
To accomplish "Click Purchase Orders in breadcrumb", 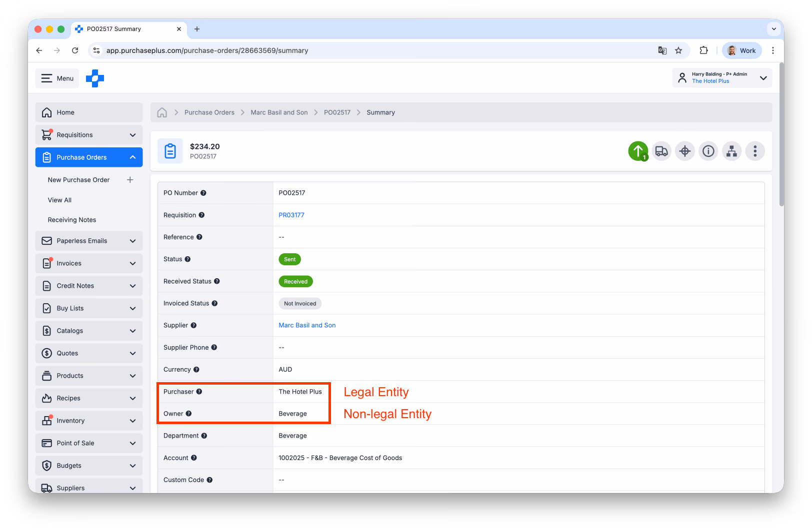I will point(209,112).
